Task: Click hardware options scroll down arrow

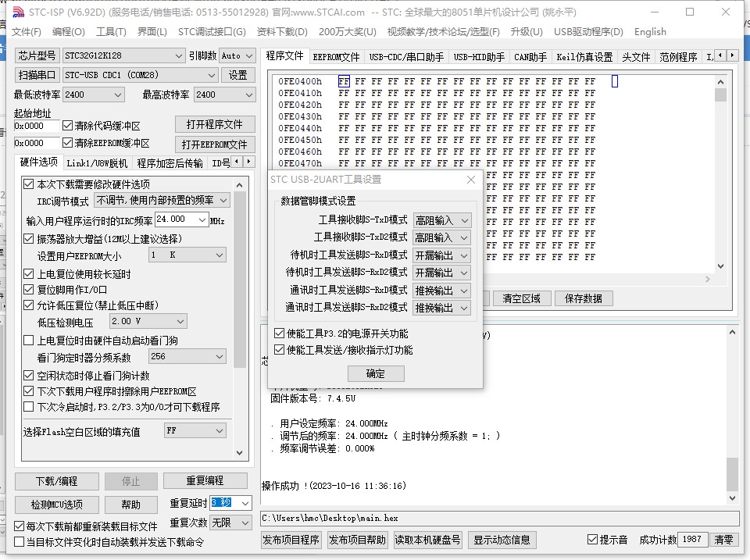Action: click(x=240, y=452)
